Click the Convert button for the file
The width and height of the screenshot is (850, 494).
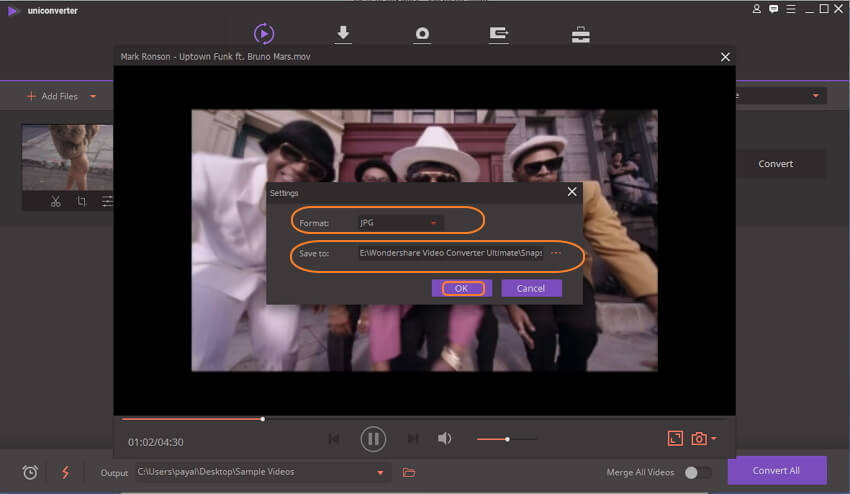[x=776, y=164]
